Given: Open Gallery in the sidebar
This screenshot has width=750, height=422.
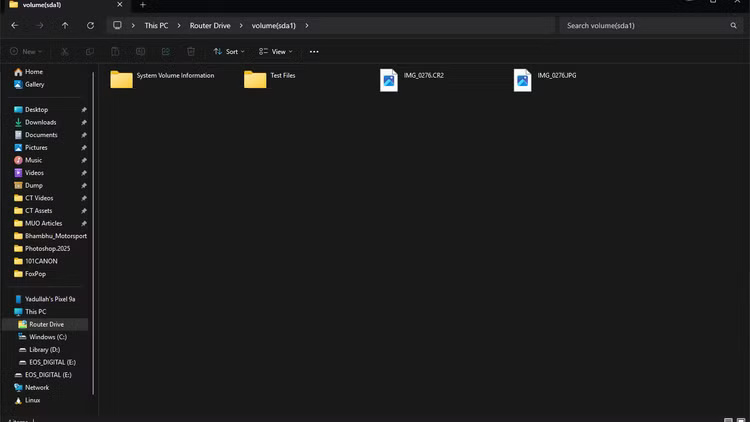Looking at the screenshot, I should point(34,84).
